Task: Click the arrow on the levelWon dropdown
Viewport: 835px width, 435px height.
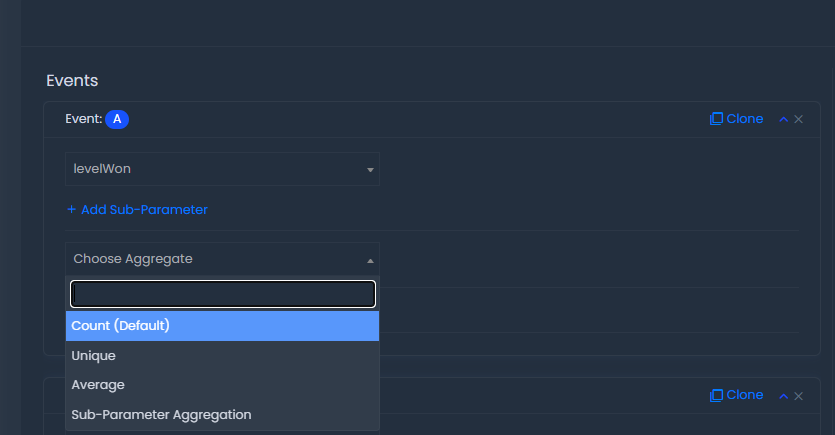Action: point(370,170)
